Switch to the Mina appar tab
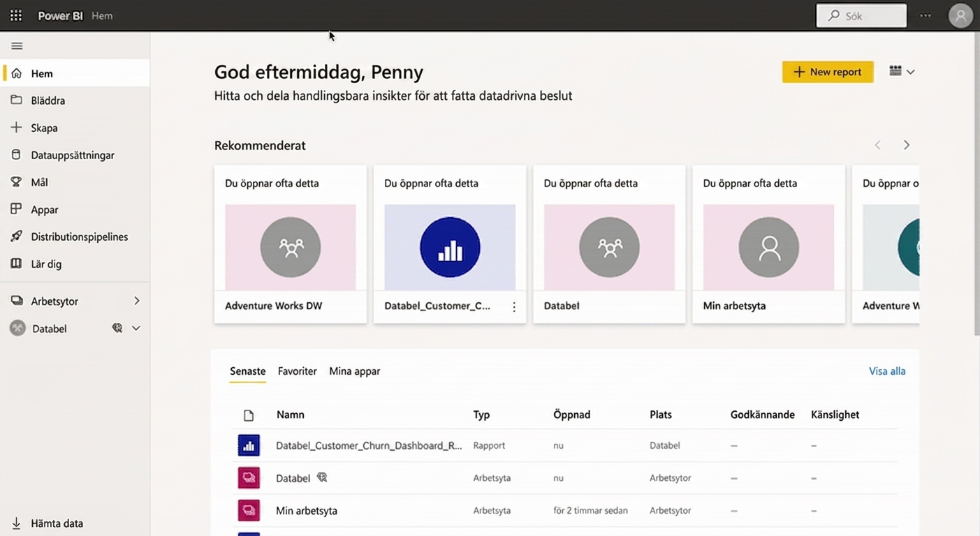Image resolution: width=980 pixels, height=536 pixels. click(x=355, y=371)
